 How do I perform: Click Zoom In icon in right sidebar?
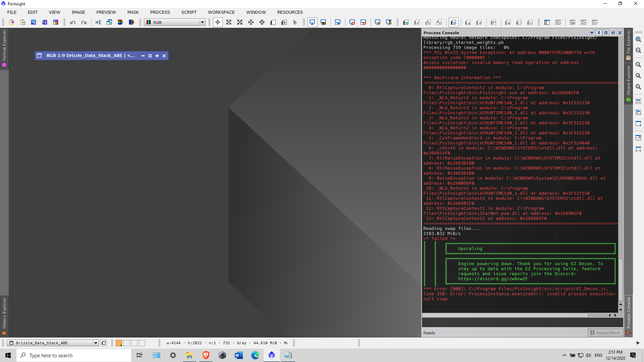pos(638,39)
